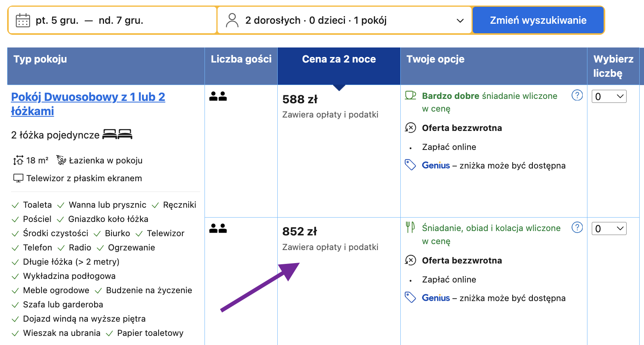644x345 pixels.
Task: Click the Gniazdko koło łóżka amenity
Action: tap(108, 219)
